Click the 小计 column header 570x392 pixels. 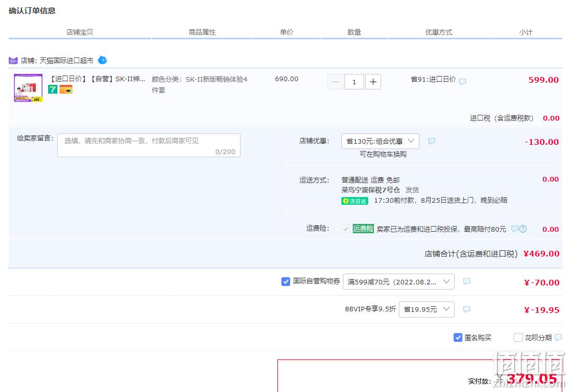pos(526,33)
